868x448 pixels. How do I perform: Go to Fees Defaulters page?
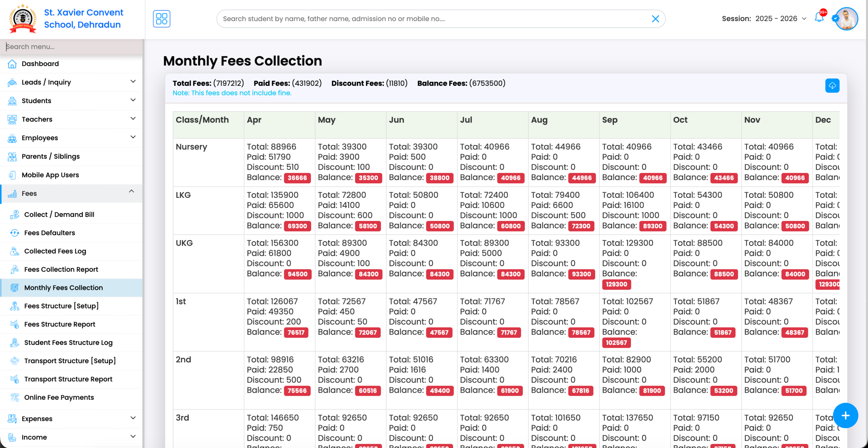(x=50, y=233)
